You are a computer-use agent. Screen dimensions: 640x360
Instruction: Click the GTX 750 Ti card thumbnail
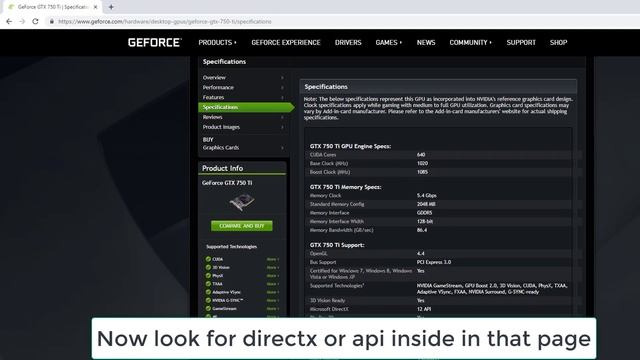pos(242,202)
